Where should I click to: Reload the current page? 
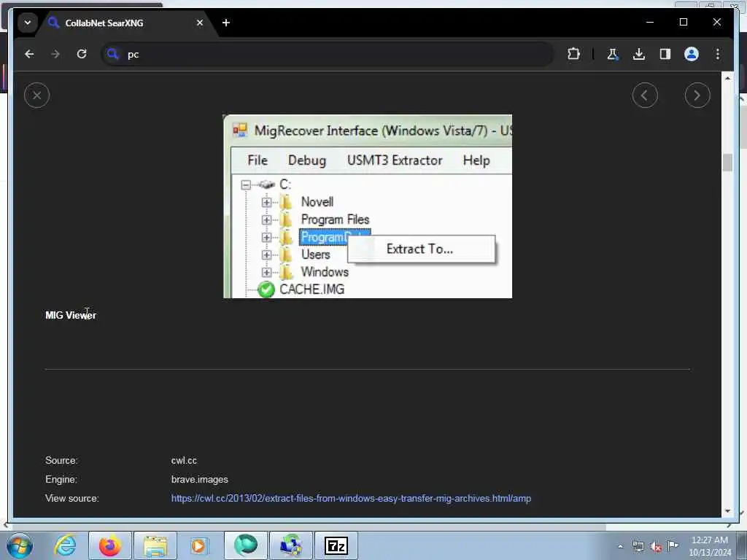tap(82, 54)
